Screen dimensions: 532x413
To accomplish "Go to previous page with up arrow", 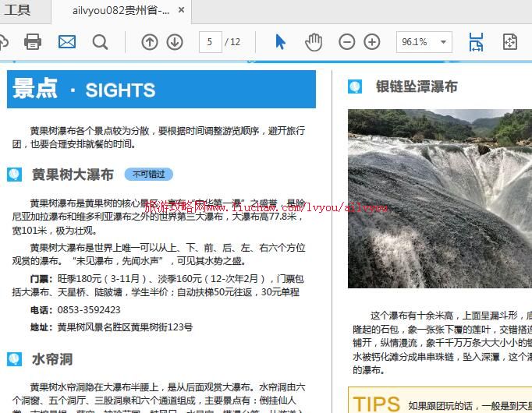I will click(149, 42).
